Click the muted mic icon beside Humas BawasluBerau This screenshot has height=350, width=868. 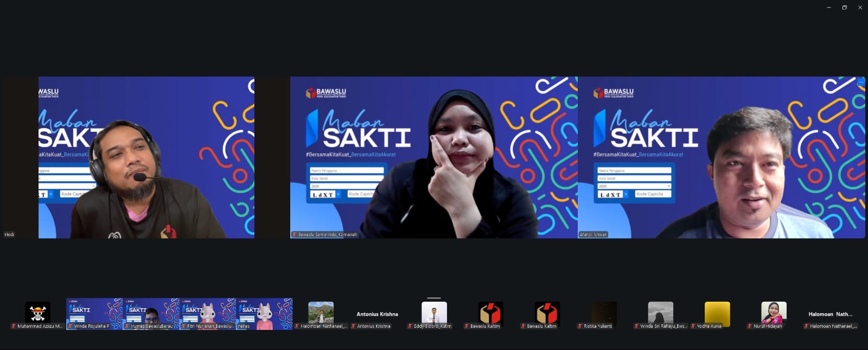(127, 326)
